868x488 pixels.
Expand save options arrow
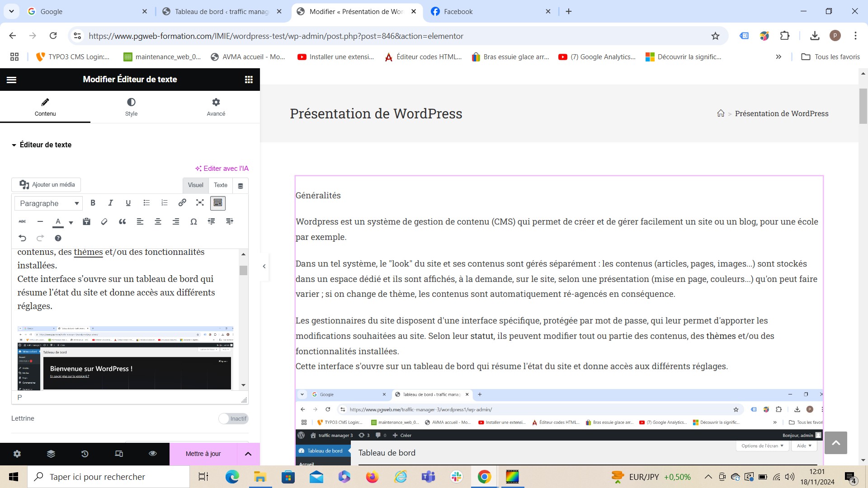(x=248, y=454)
